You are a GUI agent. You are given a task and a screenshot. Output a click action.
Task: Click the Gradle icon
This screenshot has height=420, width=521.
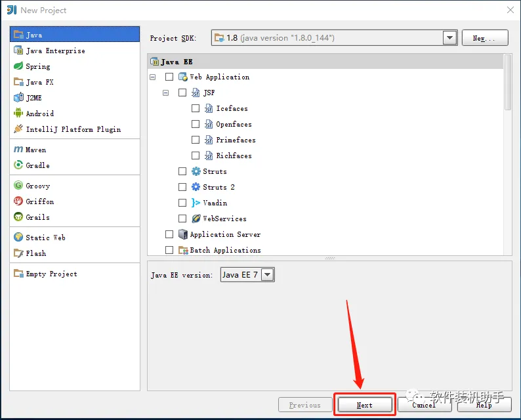coord(18,165)
